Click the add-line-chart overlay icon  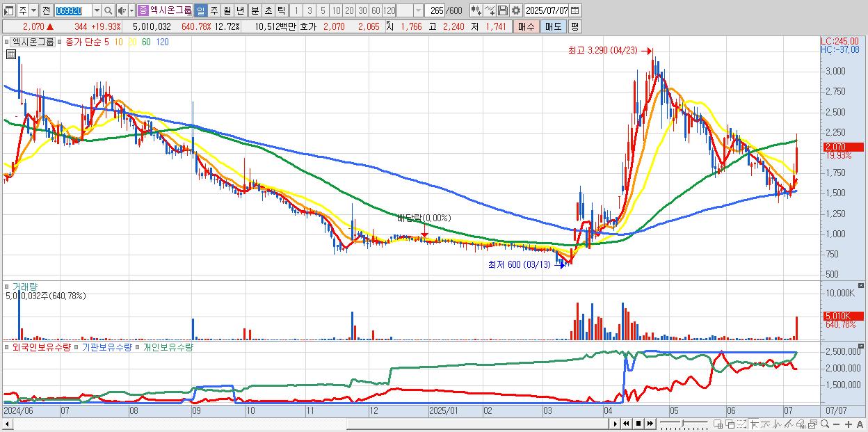490,10
